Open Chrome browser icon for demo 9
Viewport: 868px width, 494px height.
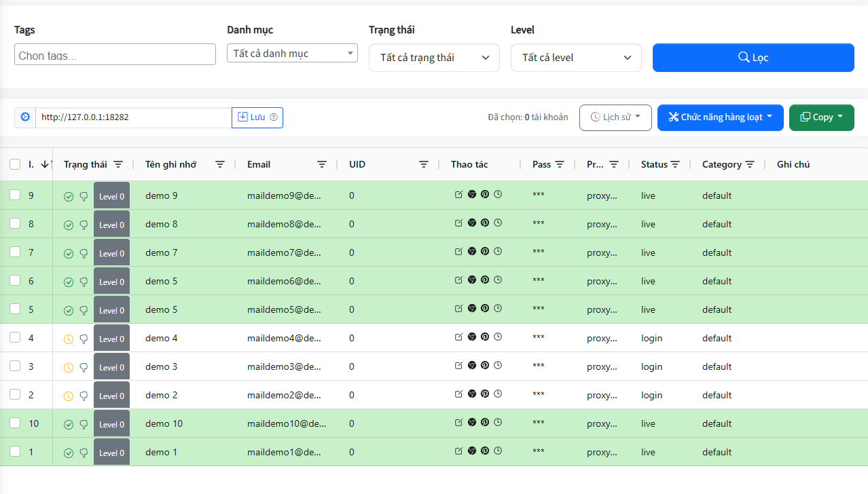[x=471, y=194]
